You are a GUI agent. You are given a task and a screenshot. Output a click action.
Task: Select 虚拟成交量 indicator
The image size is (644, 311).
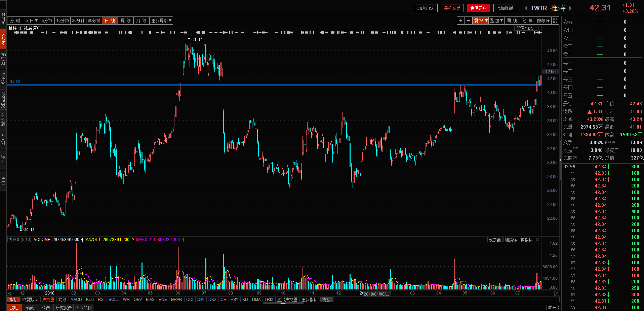(x=287, y=300)
